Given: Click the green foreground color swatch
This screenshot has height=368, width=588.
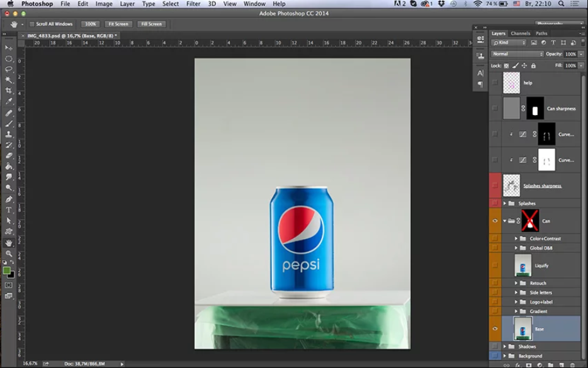Looking at the screenshot, I should [6, 270].
